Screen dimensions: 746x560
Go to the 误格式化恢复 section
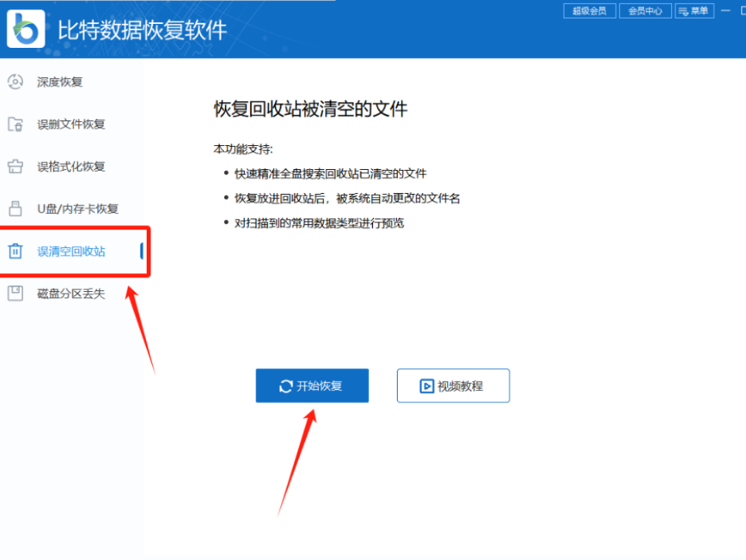[x=71, y=167]
